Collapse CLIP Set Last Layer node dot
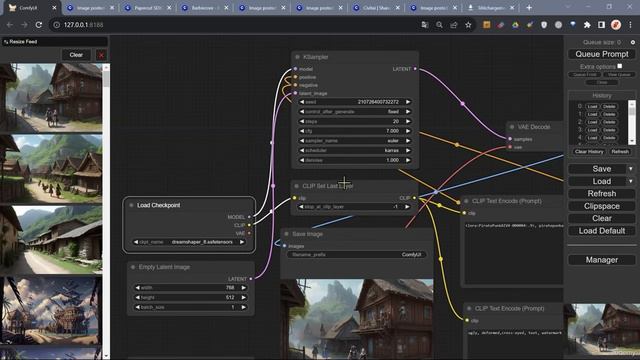This screenshot has width=640, height=360. point(296,186)
